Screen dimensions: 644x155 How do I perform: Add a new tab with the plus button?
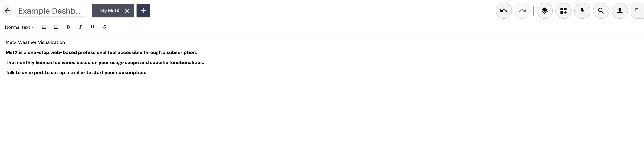[143, 11]
